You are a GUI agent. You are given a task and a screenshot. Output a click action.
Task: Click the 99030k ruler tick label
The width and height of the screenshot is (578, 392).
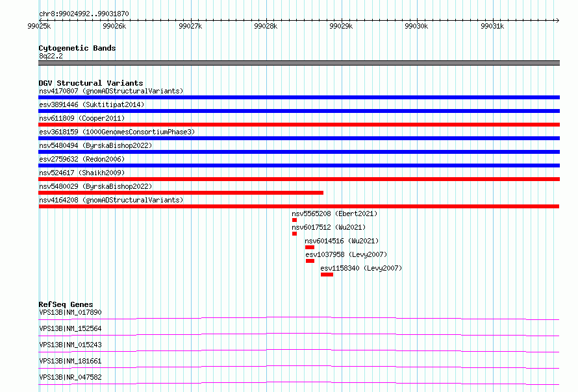[416, 26]
